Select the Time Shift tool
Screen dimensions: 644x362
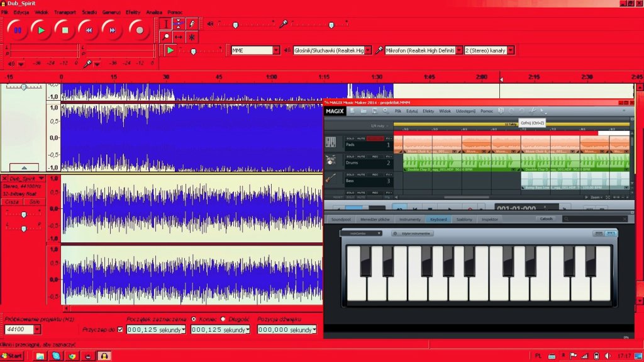[179, 37]
